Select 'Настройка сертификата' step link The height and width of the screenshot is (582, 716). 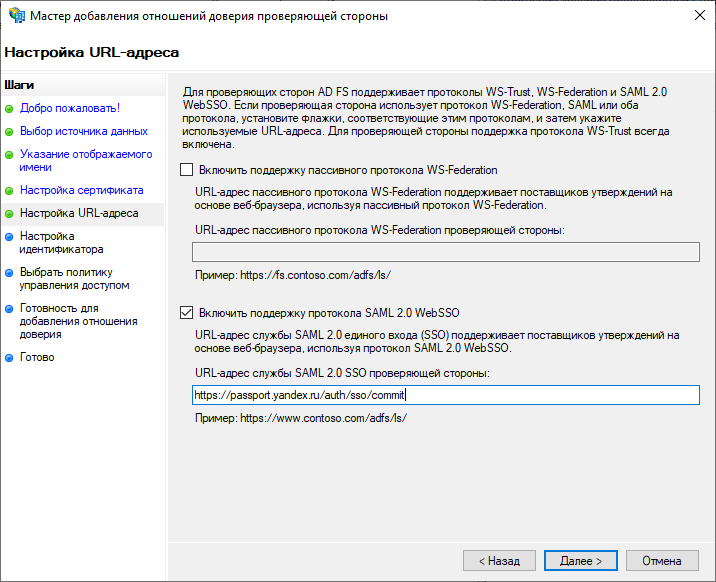(x=81, y=190)
